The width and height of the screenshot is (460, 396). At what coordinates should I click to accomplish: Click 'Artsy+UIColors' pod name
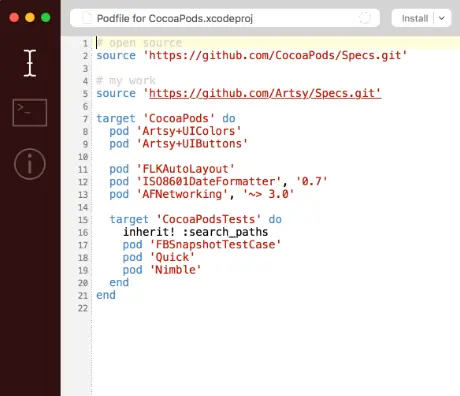click(189, 131)
